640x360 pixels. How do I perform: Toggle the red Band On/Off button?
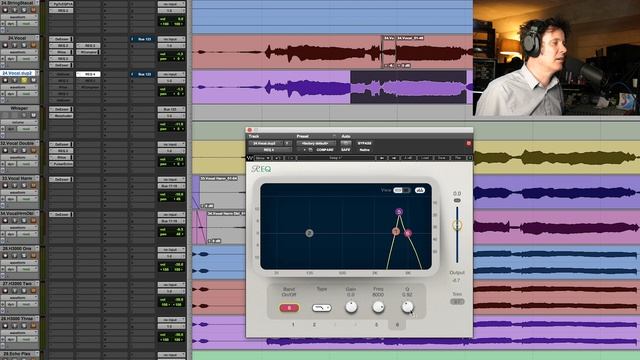pos(289,308)
